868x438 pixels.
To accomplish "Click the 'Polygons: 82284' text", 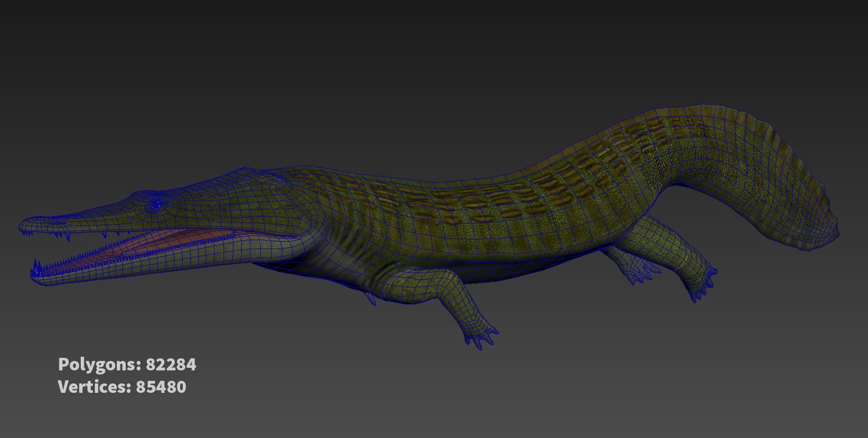I will [x=127, y=364].
